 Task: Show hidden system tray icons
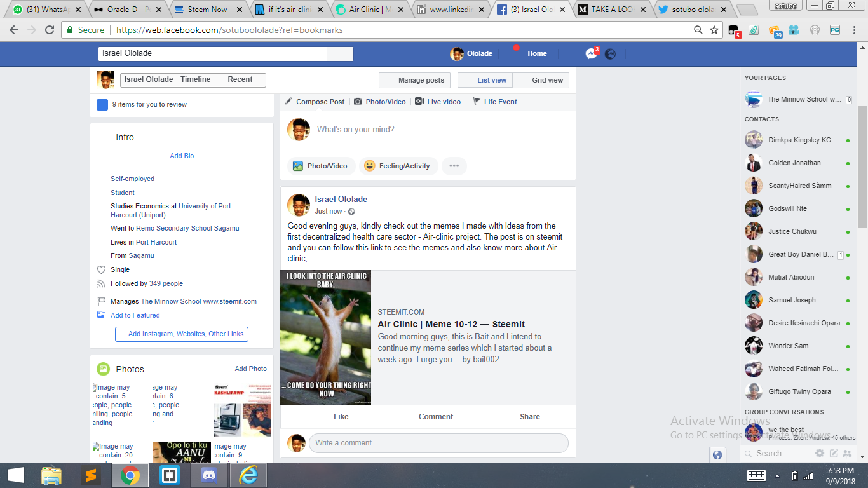pos(777,475)
